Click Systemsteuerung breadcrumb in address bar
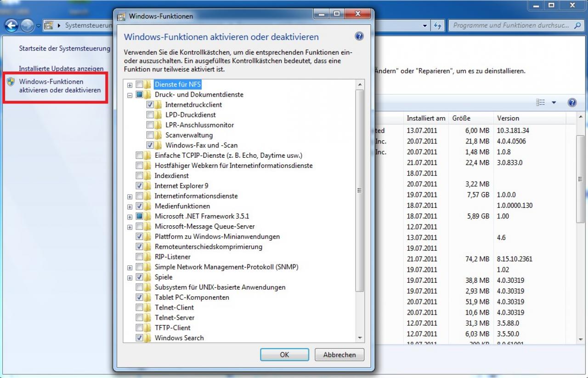 point(88,25)
